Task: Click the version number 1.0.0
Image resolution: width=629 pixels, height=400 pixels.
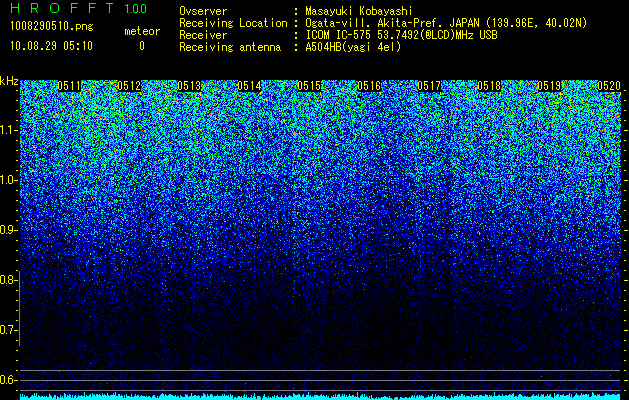Action: click(x=135, y=9)
